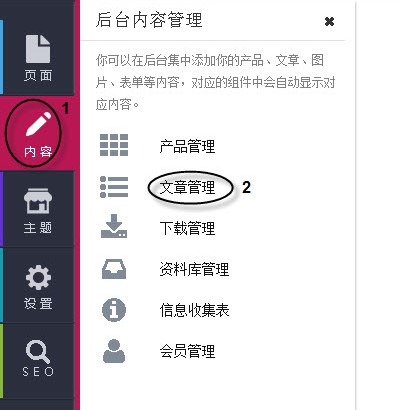The height and width of the screenshot is (410, 400).
Task: Click the list icon beside 文章管理
Action: [114, 187]
